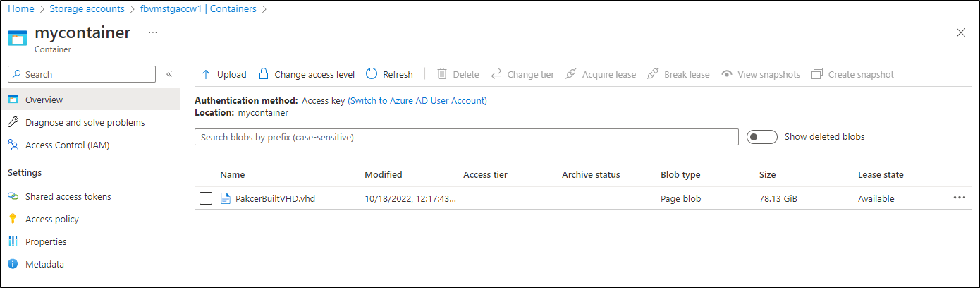Click in the Search blobs by prefix field
Screen dimensions: 980x288
pos(467,137)
